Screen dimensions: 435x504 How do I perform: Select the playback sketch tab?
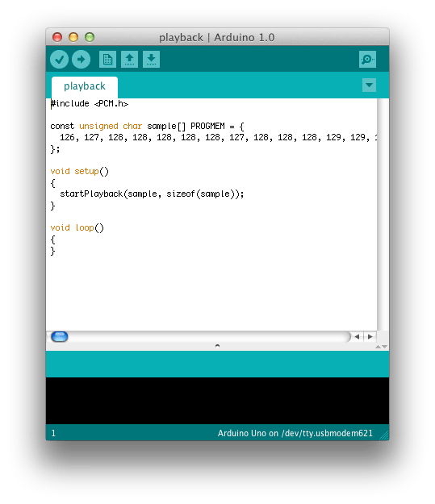(x=85, y=87)
